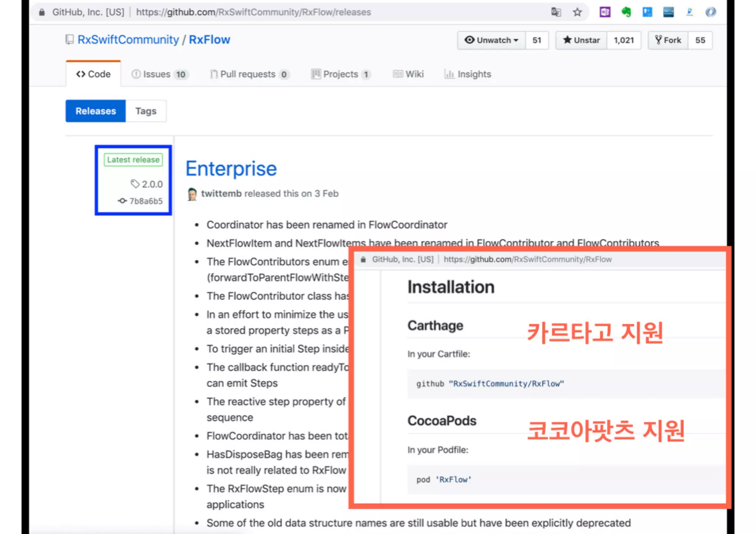The image size is (756, 534).
Task: Click the repository book icon
Action: (69, 39)
